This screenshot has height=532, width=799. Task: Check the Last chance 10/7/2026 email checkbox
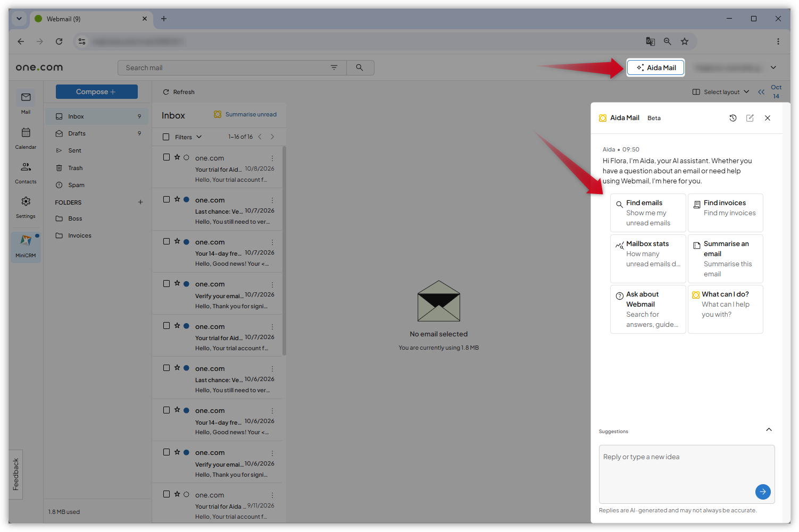[167, 199]
